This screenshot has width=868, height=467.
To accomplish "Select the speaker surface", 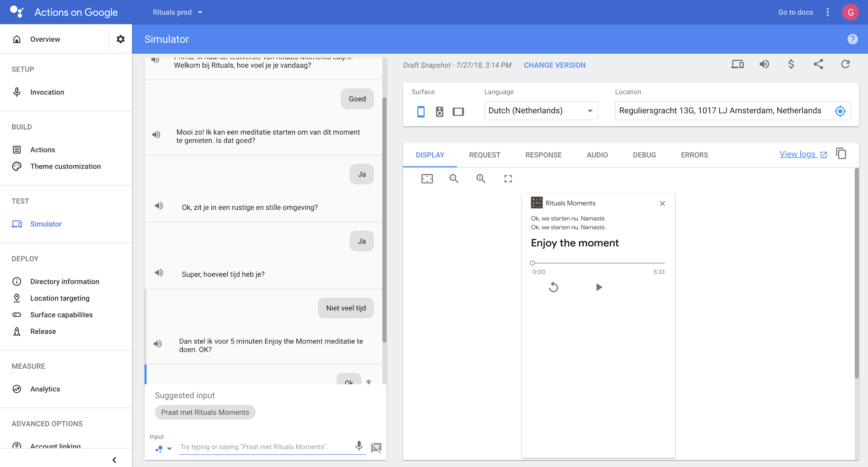I will [x=440, y=112].
